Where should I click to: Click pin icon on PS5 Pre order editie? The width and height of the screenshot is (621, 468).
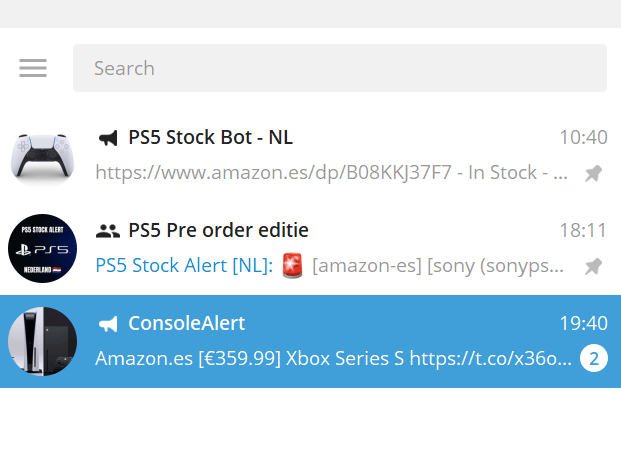593,266
